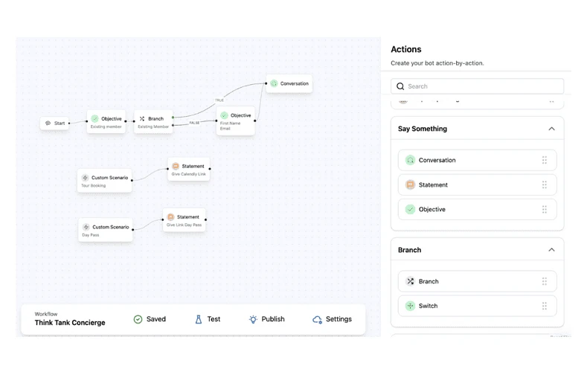Open the Test workflow button
Viewport: 587px width, 392px height.
pos(208,319)
